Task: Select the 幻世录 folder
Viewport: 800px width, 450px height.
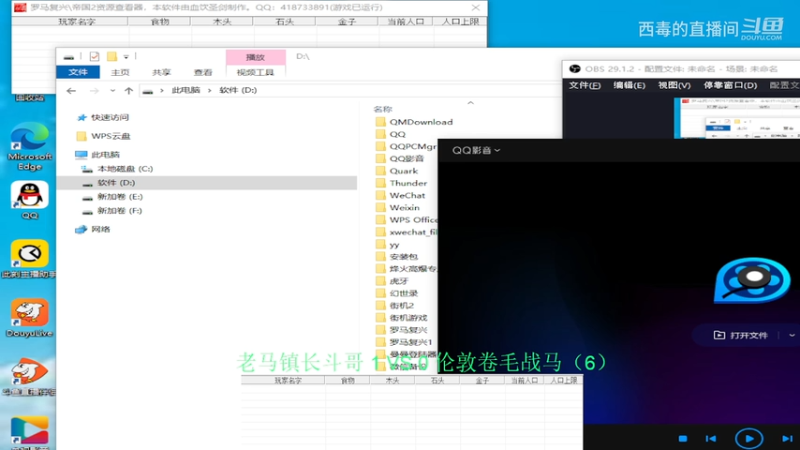Action: [403, 293]
